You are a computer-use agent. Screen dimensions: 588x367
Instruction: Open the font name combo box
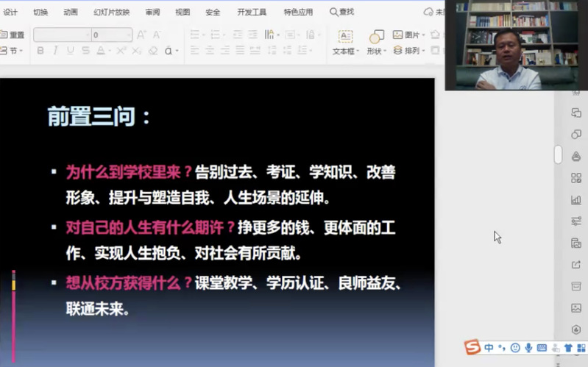62,35
